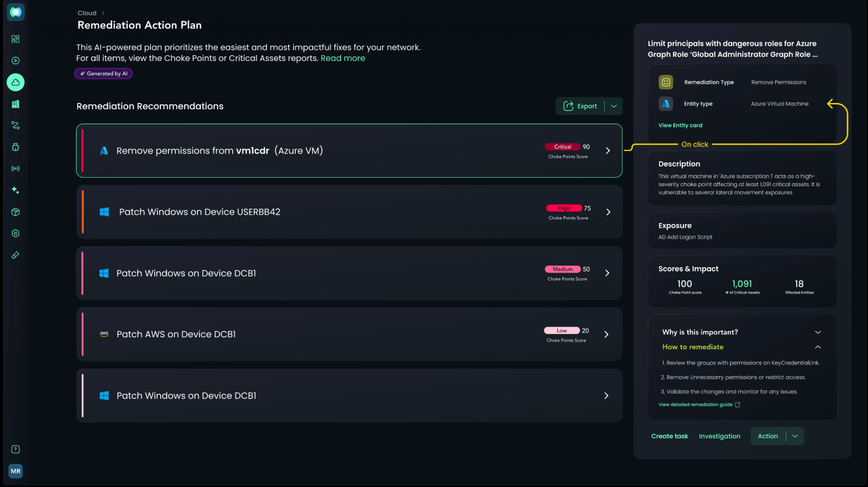Image resolution: width=868 pixels, height=487 pixels.
Task: Click the cube package sidebar icon
Action: [15, 212]
